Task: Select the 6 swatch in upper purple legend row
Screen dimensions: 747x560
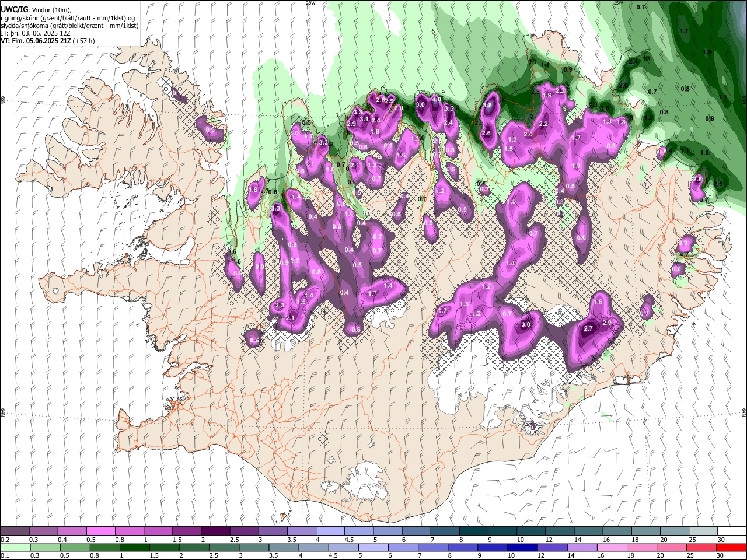Action: pos(416,531)
